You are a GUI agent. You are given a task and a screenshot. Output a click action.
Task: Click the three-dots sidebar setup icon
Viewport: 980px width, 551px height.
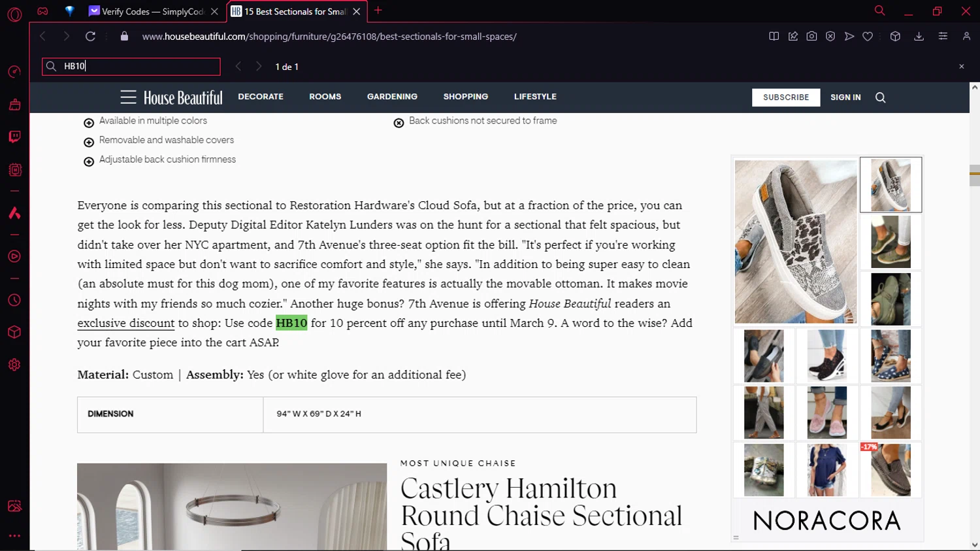click(14, 535)
